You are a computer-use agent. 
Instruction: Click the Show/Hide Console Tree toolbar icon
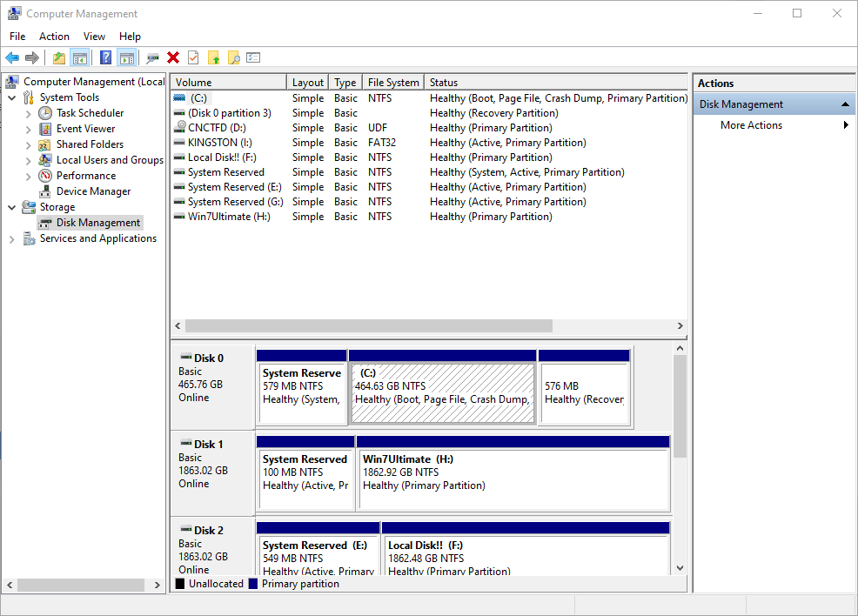pos(79,57)
